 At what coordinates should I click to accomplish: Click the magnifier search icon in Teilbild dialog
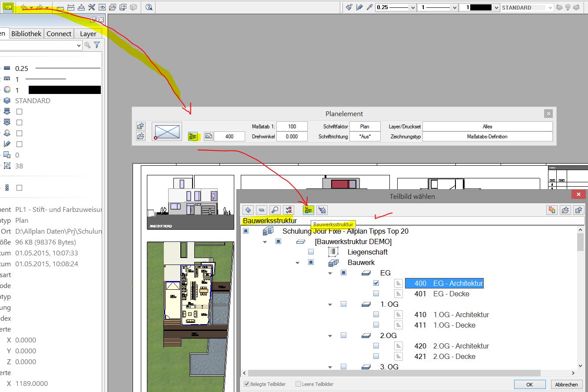(275, 210)
